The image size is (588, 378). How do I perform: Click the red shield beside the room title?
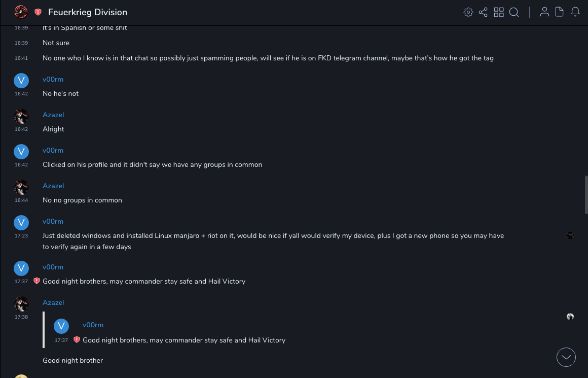[38, 12]
